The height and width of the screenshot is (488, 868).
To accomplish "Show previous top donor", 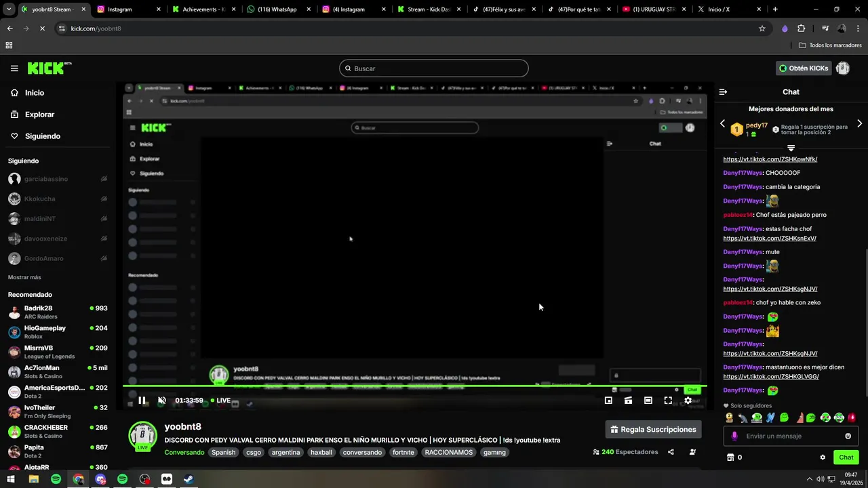I will pos(722,124).
